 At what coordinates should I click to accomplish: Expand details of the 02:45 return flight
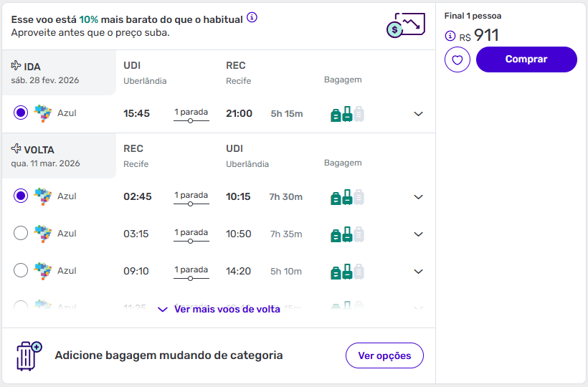419,197
